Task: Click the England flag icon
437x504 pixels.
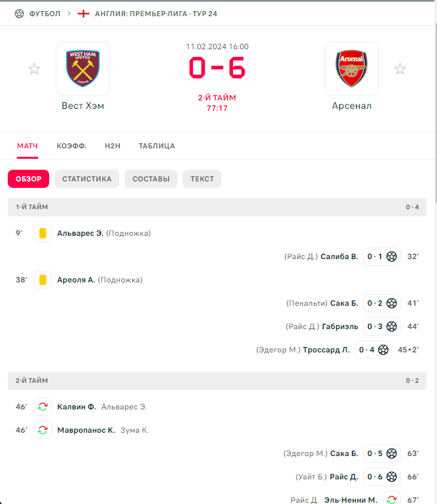Action: 84,14
